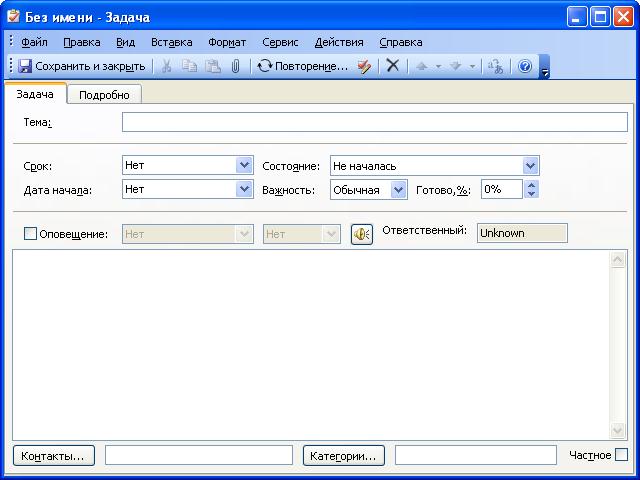Image resolution: width=640 pixels, height=480 pixels.
Task: Click the Copy icon in toolbar
Action: tap(189, 66)
